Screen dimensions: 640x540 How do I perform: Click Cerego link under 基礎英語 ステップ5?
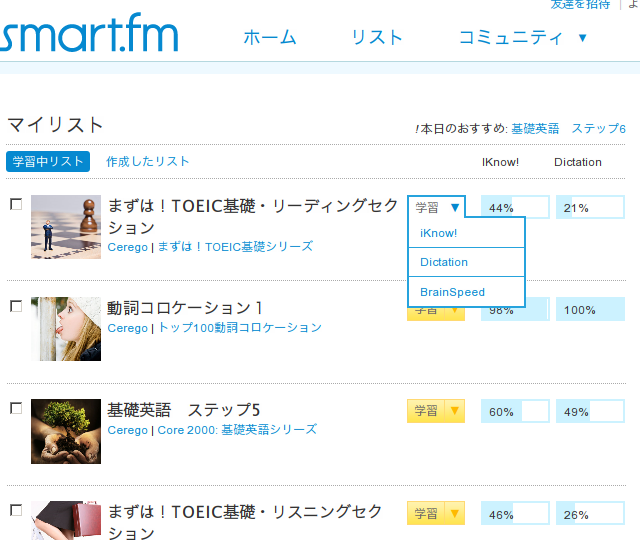point(127,430)
